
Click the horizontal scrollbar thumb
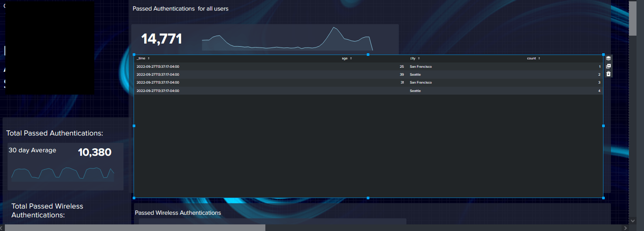[x=135, y=227]
